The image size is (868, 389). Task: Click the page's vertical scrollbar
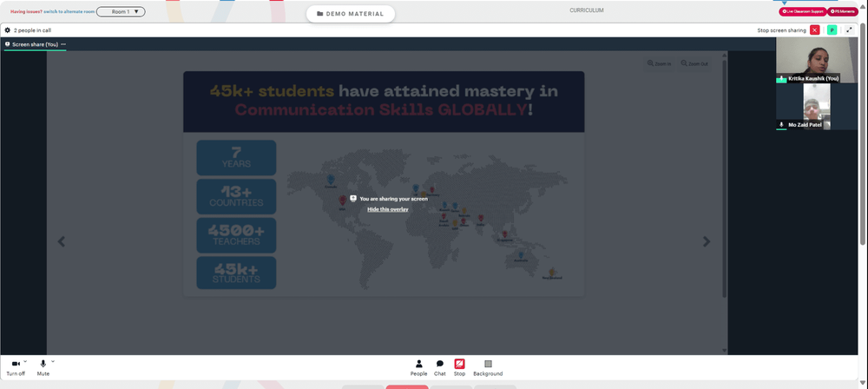click(x=863, y=133)
